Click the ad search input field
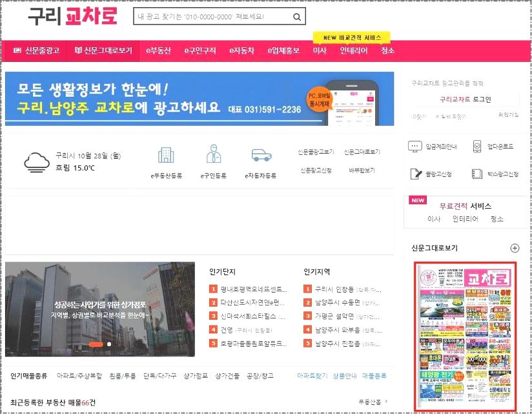The width and height of the screenshot is (532, 414). click(x=213, y=16)
